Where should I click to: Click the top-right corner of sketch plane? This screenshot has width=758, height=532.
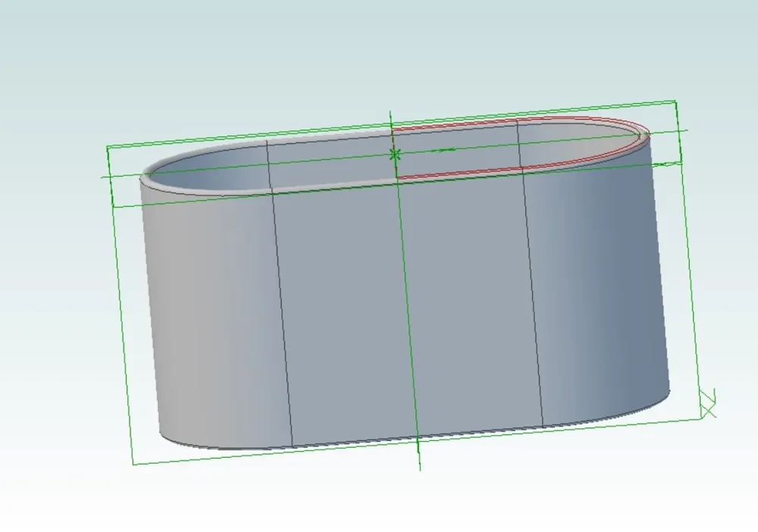pyautogui.click(x=675, y=101)
